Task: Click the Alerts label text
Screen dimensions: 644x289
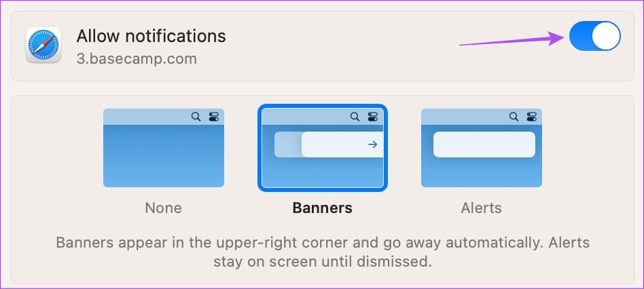Action: pyautogui.click(x=482, y=208)
